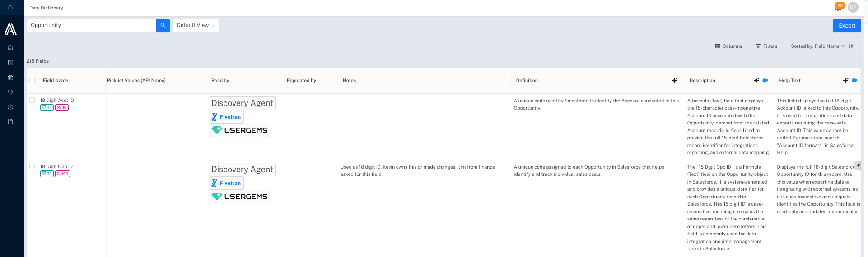Click the Notes column header
Screen dimensions: 868x257
coord(349,80)
